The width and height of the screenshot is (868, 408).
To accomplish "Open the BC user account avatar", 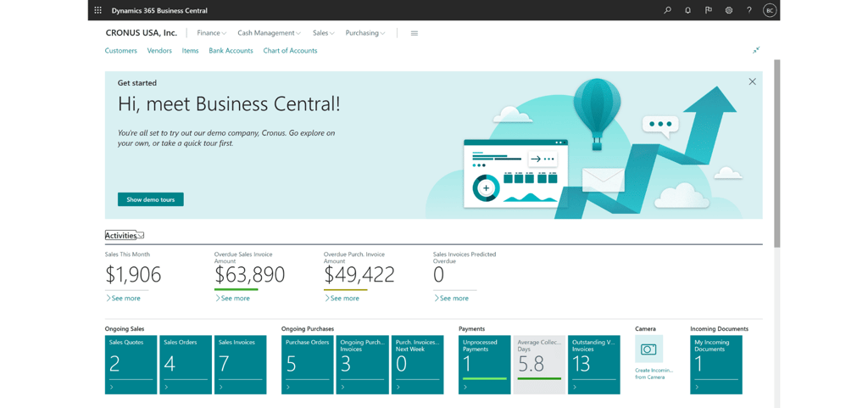I will tap(770, 10).
